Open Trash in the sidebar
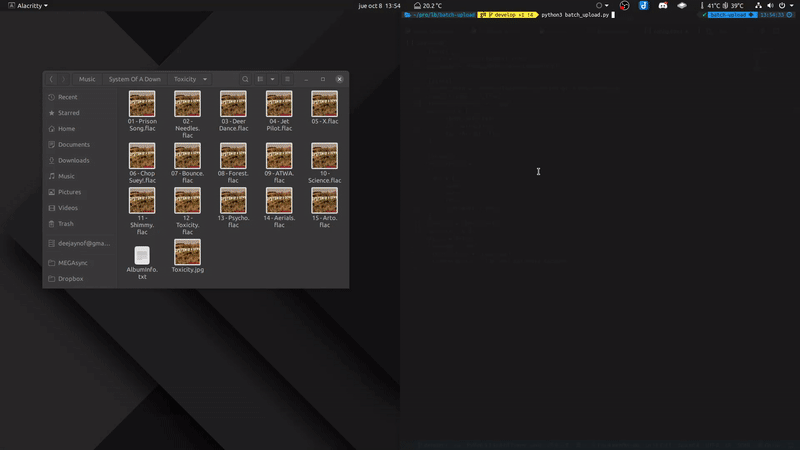Viewport: 800px width, 450px height. click(x=80, y=223)
